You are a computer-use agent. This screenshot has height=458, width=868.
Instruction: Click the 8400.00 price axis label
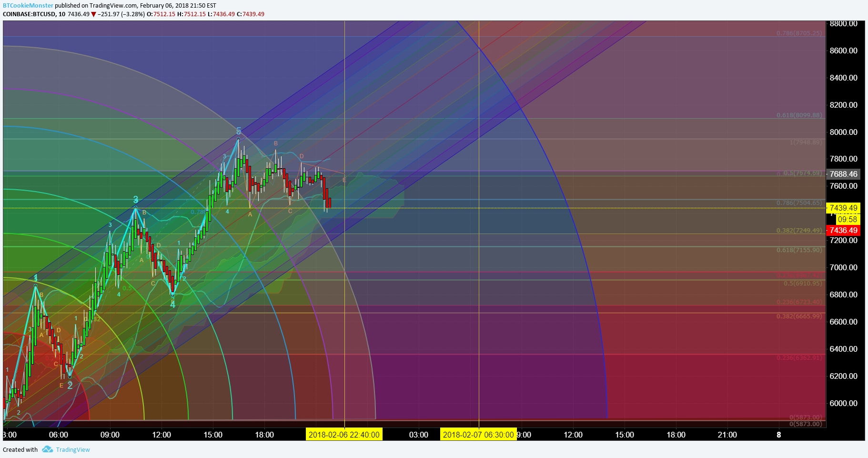pos(843,78)
